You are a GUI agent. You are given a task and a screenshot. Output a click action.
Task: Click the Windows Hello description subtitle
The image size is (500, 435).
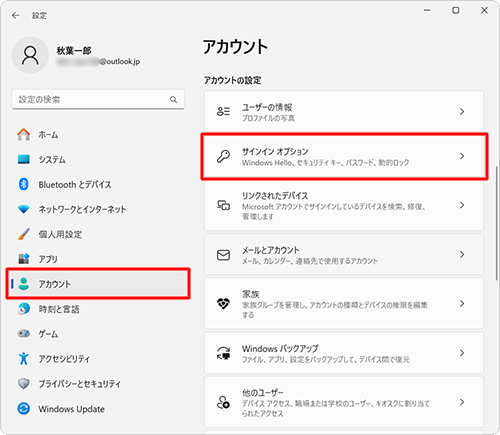(x=325, y=163)
